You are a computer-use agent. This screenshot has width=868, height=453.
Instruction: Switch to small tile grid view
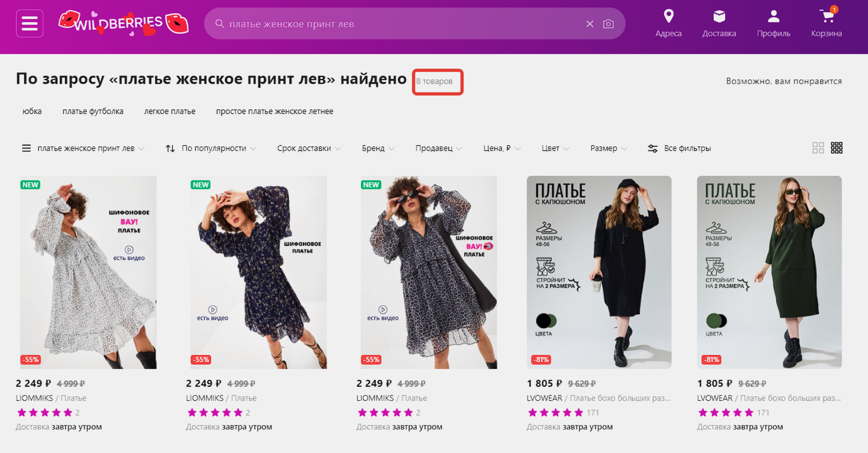pyautogui.click(x=837, y=148)
